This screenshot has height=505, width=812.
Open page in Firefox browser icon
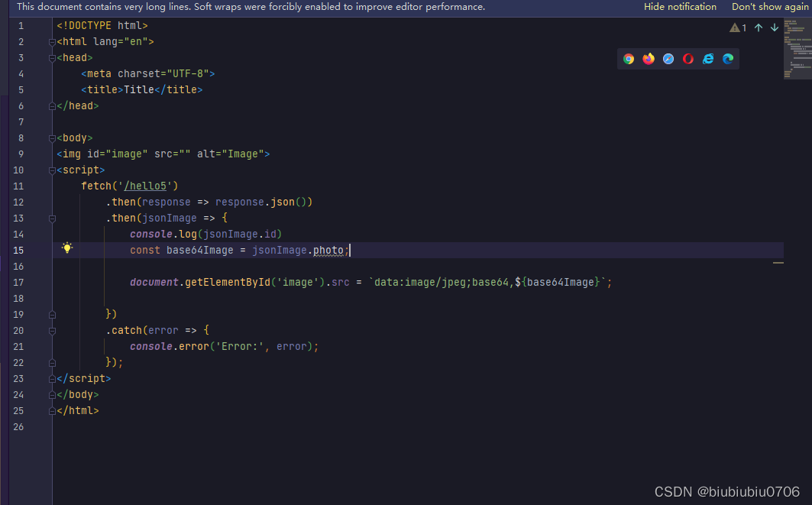[x=649, y=59]
